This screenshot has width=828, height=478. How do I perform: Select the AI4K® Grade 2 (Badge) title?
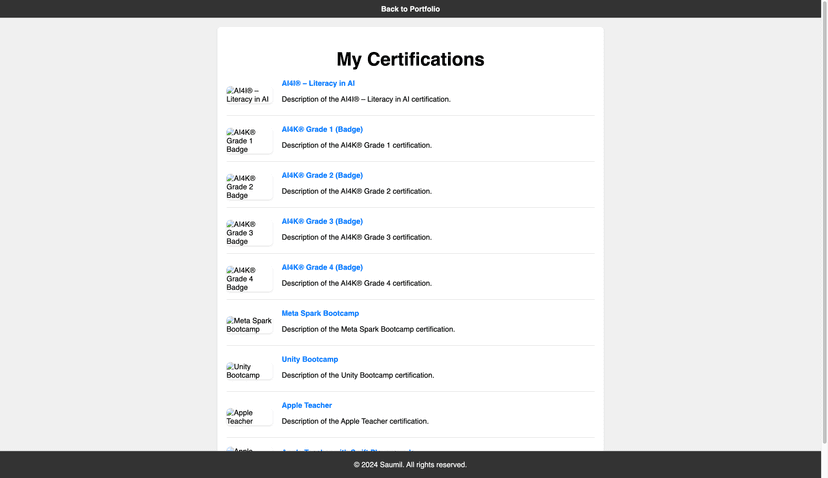322,176
